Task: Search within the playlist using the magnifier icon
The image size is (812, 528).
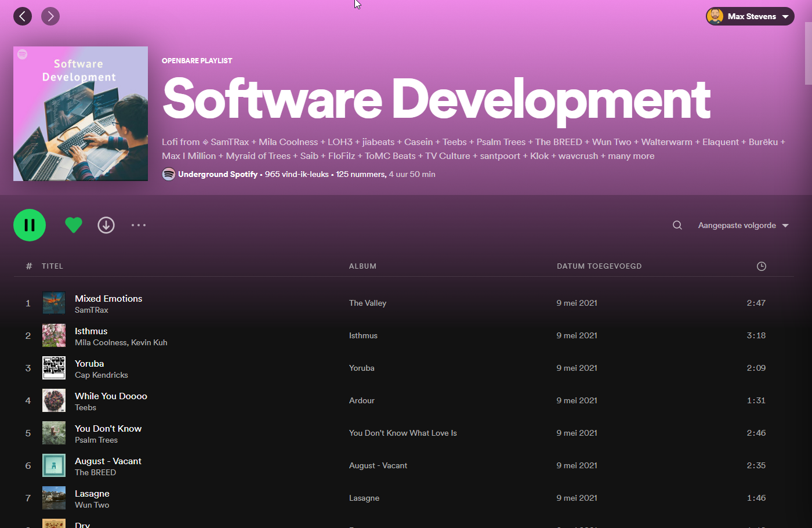Action: [x=677, y=225]
